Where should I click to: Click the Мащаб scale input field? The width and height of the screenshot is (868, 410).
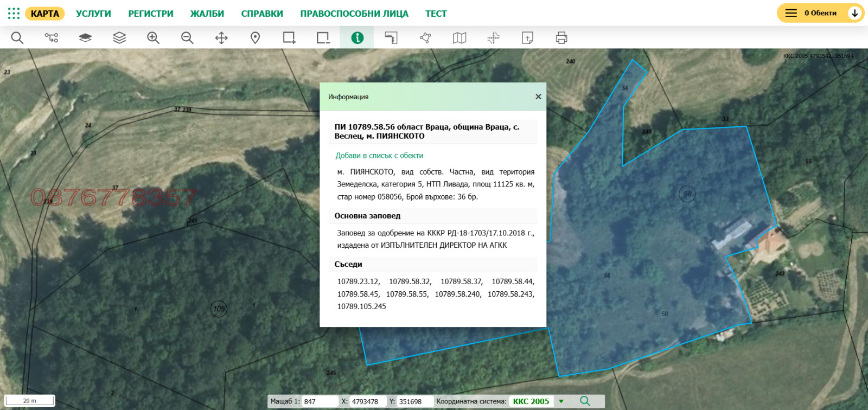click(320, 401)
